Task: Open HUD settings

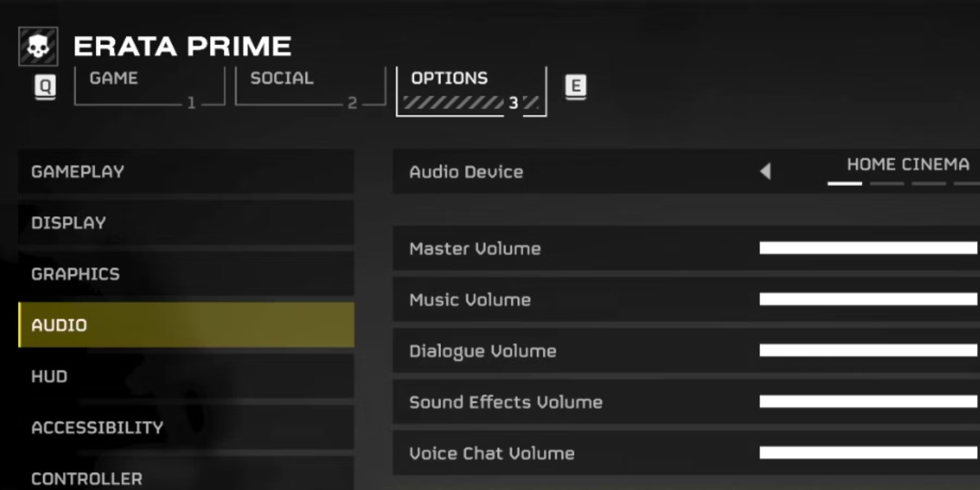Action: click(x=186, y=376)
